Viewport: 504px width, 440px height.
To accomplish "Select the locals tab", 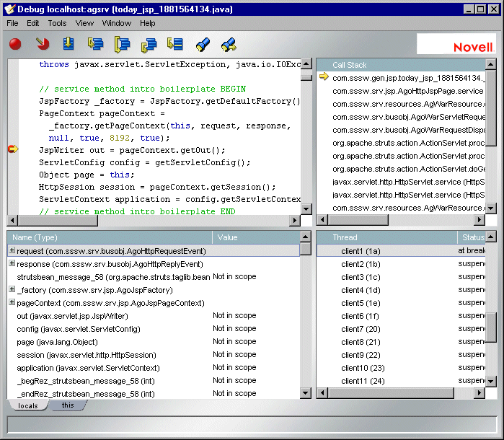I will point(27,406).
